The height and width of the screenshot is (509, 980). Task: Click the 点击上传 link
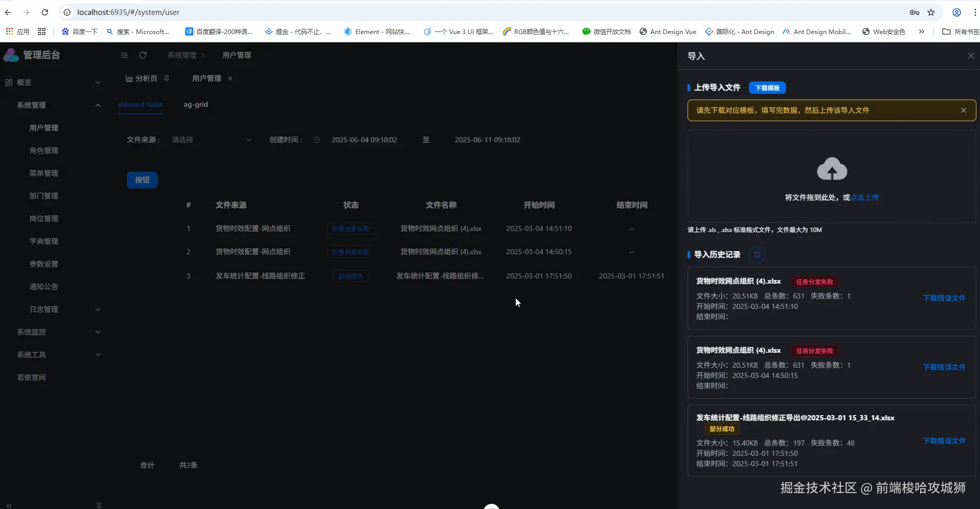click(x=864, y=198)
